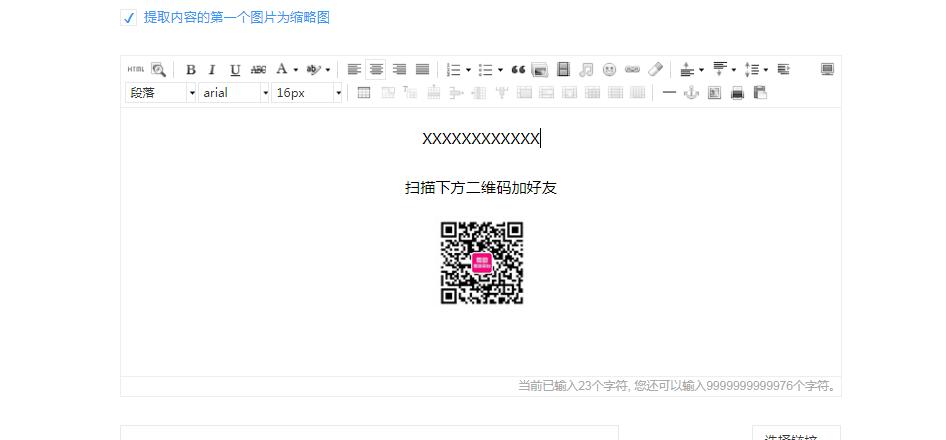Open the paragraph format 段落 dropdown
This screenshot has height=440, width=946.
(x=160, y=93)
